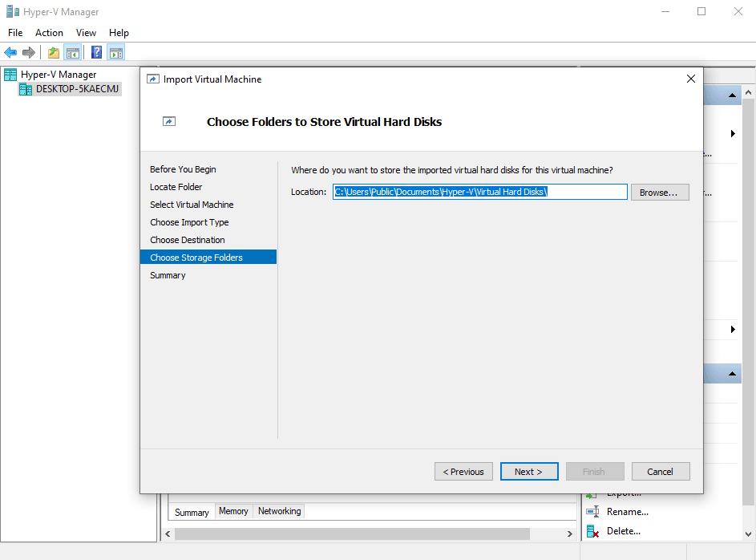The height and width of the screenshot is (560, 756).
Task: Click the Location path input field
Action: click(x=479, y=192)
